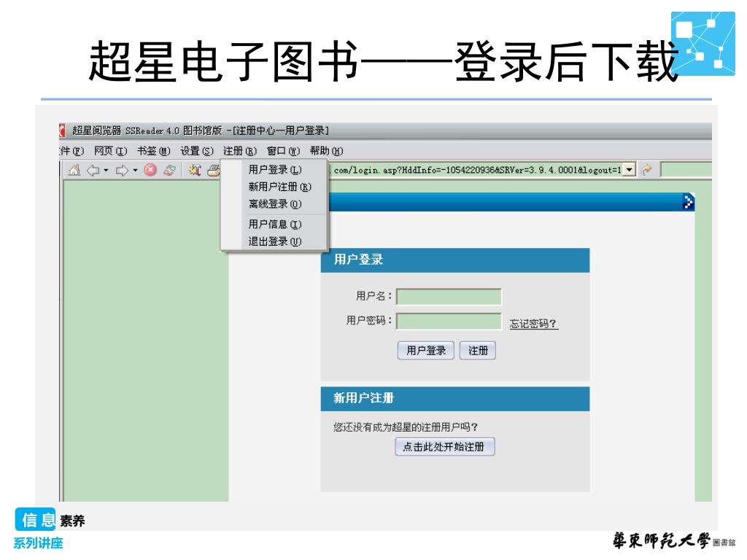The width and height of the screenshot is (747, 560).
Task: Open the Forward history dropdown arrow
Action: pyautogui.click(x=135, y=170)
